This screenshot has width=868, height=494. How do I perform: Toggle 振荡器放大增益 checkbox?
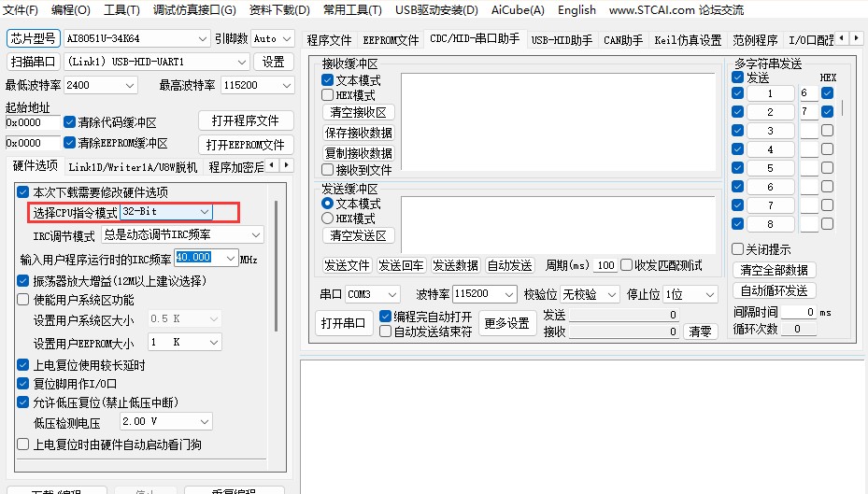pyautogui.click(x=22, y=280)
